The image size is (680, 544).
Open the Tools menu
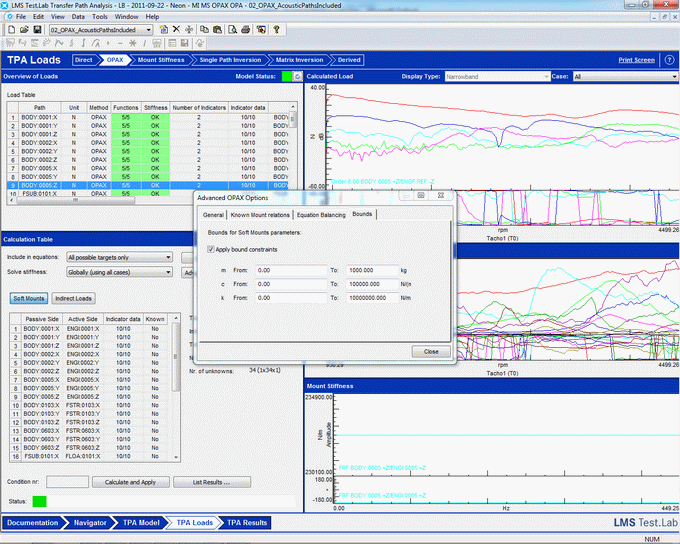pos(100,17)
